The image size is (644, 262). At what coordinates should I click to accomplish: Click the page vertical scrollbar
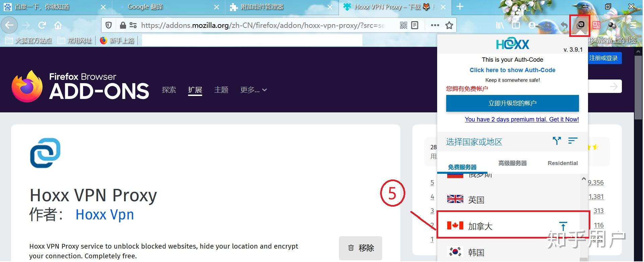tap(638, 88)
